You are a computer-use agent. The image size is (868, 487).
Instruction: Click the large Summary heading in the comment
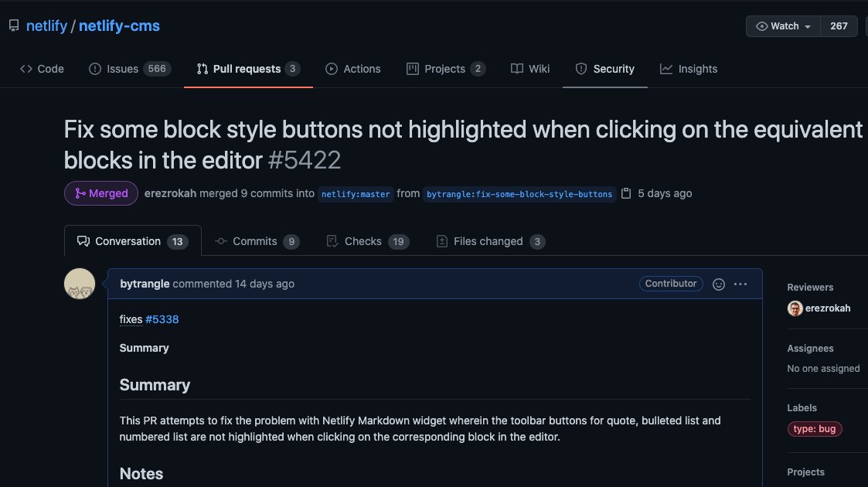[155, 385]
